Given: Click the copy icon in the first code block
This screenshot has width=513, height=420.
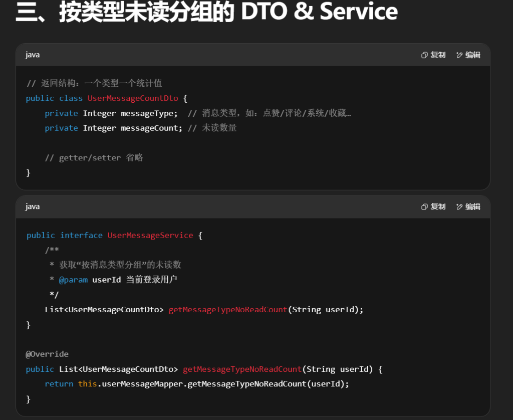Looking at the screenshot, I should click(424, 55).
